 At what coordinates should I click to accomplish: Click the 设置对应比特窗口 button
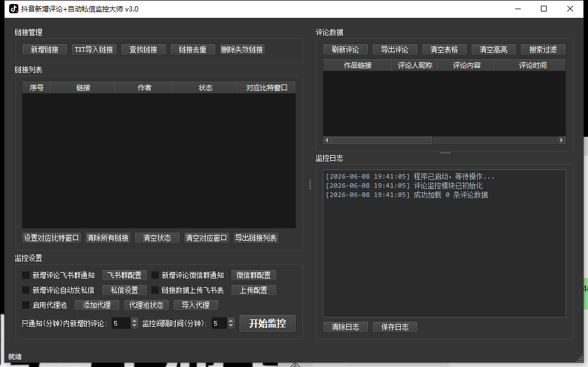pos(52,238)
